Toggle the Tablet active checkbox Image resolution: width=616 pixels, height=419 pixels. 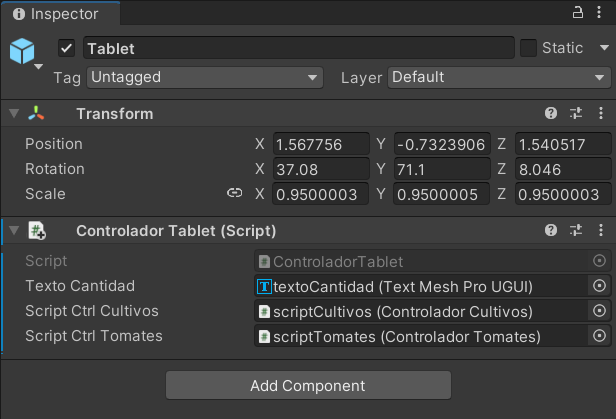tap(66, 49)
